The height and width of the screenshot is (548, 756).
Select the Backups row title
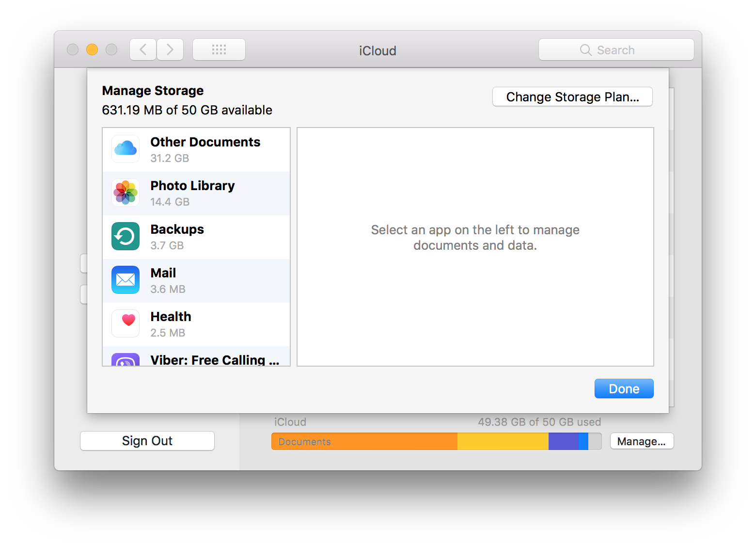[x=177, y=229]
